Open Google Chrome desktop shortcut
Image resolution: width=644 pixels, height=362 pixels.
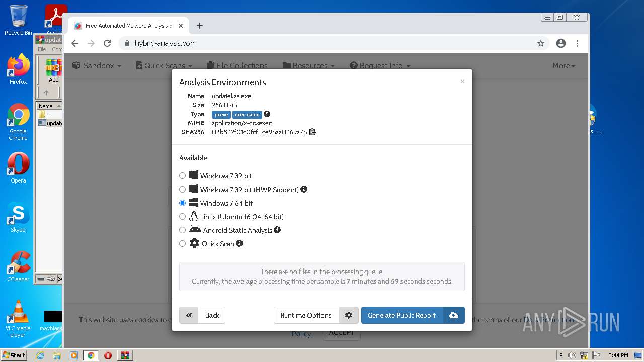click(x=18, y=122)
